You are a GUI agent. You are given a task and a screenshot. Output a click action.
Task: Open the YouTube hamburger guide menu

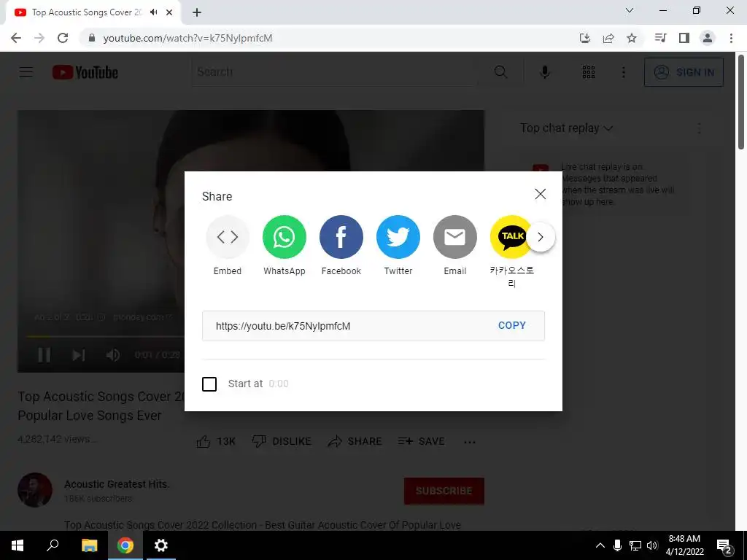(26, 72)
